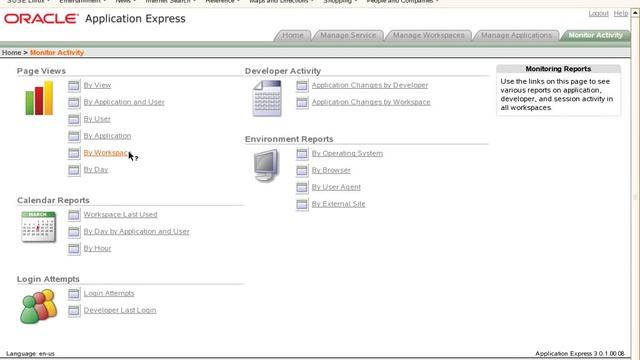Open the Developer Last Login link

(x=120, y=310)
